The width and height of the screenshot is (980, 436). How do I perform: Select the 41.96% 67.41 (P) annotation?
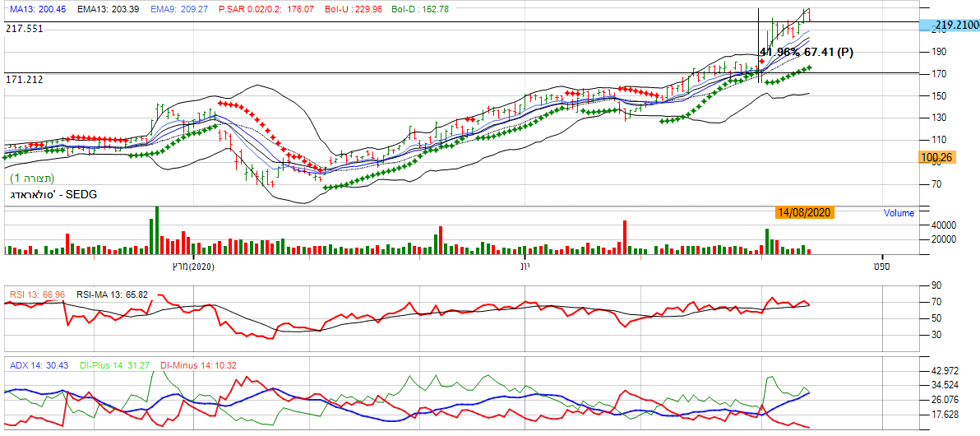806,53
